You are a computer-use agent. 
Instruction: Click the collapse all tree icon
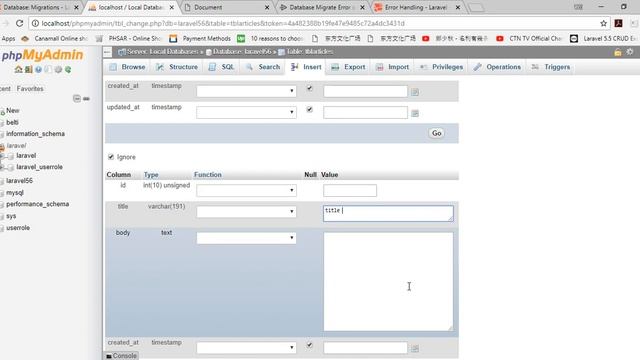77,98
